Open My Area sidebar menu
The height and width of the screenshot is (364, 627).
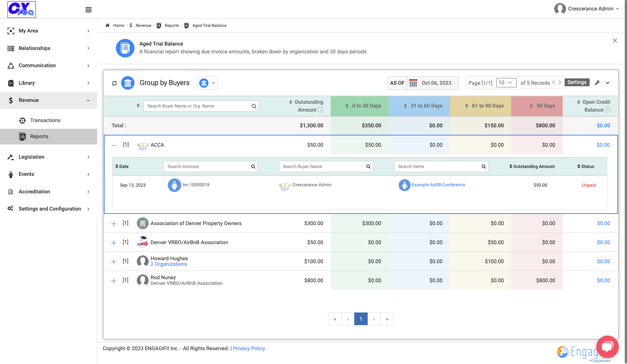point(49,31)
